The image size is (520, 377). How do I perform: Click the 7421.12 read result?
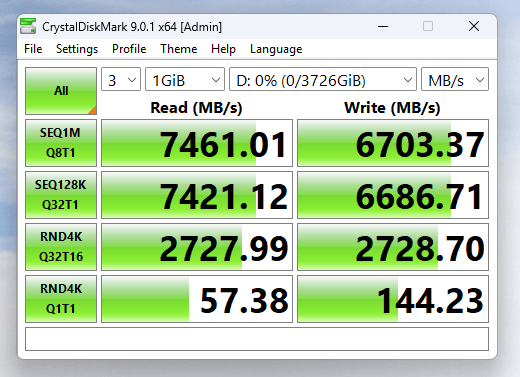click(x=197, y=195)
